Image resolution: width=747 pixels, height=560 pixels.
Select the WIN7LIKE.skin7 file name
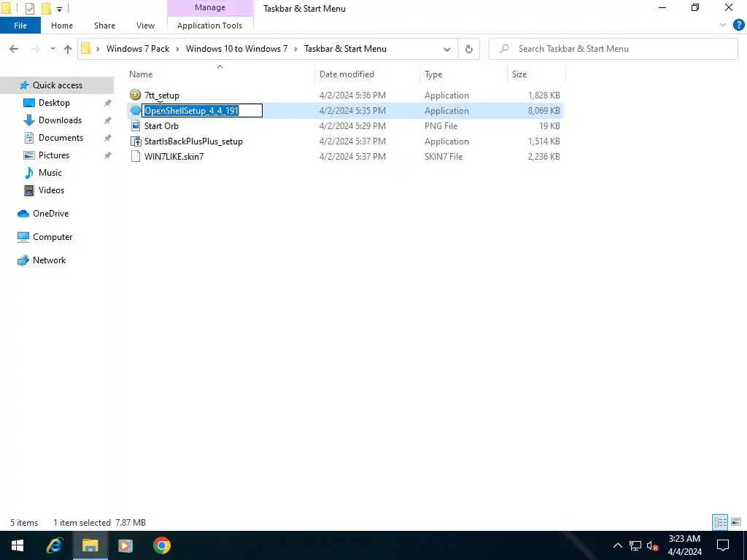174,157
